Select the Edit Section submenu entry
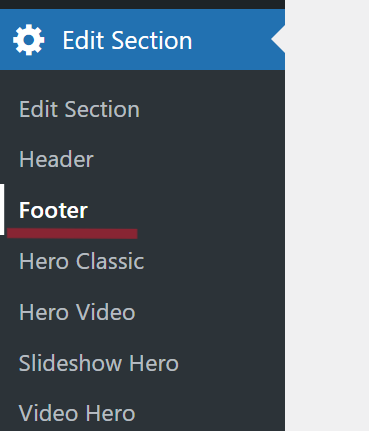The image size is (369, 431). (x=79, y=109)
